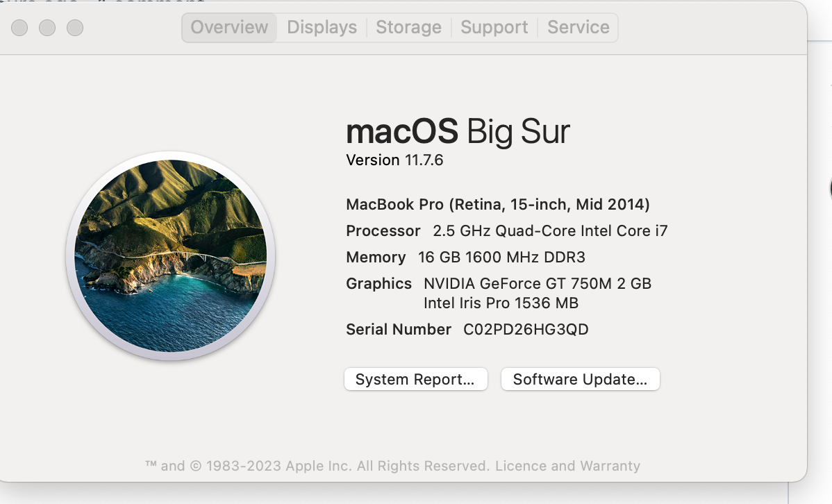Click the green zoom window control
Viewport: 832px width, 504px height.
click(74, 28)
